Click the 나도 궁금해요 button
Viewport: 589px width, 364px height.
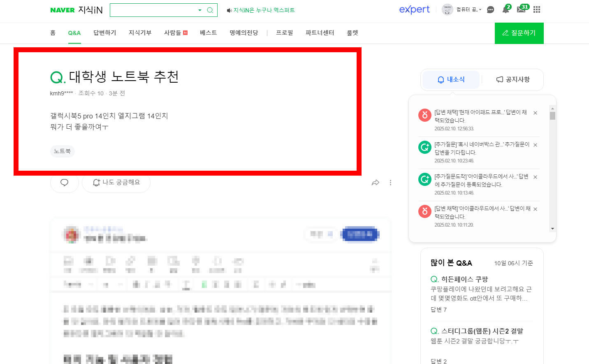click(x=116, y=182)
